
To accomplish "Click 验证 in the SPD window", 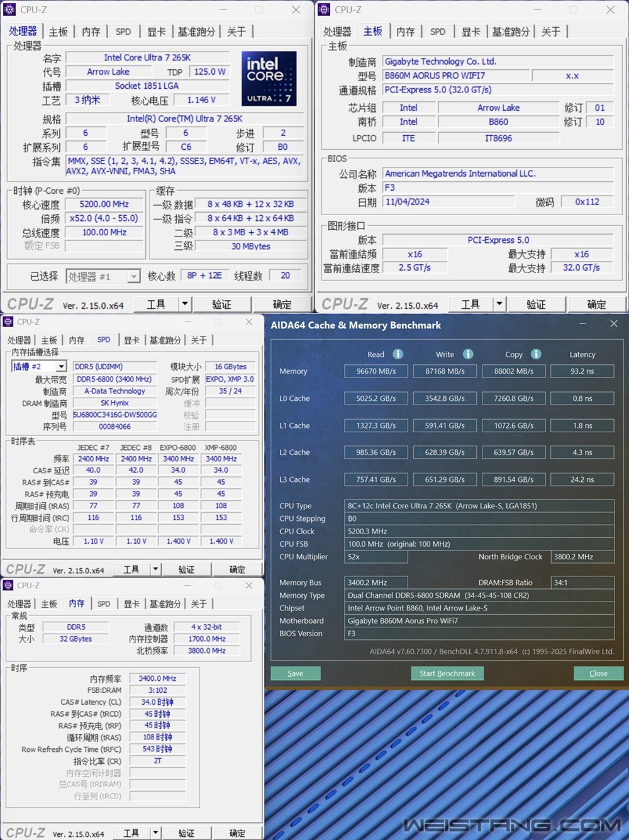I will click(x=186, y=569).
